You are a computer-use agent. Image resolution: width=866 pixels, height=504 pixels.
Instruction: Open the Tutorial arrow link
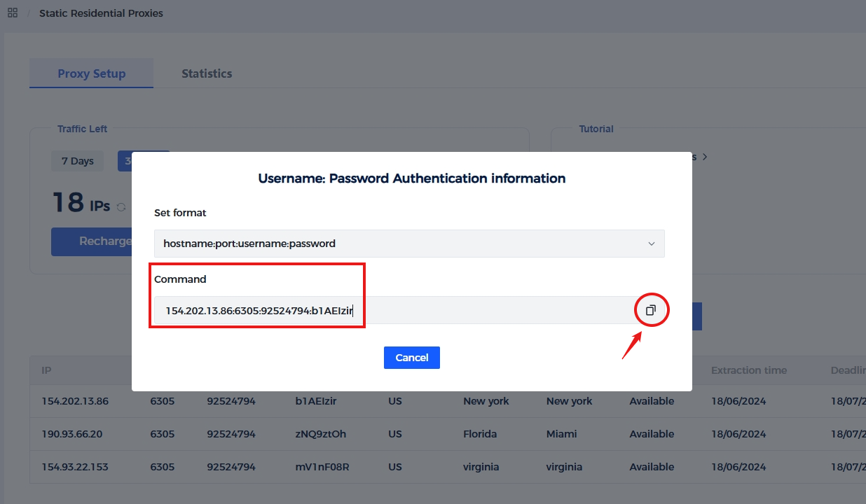(x=704, y=157)
